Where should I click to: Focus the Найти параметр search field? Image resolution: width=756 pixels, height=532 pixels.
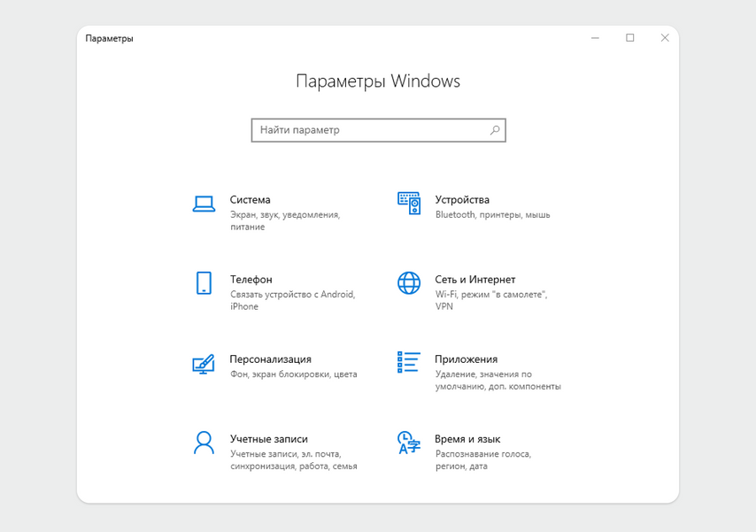[379, 130]
